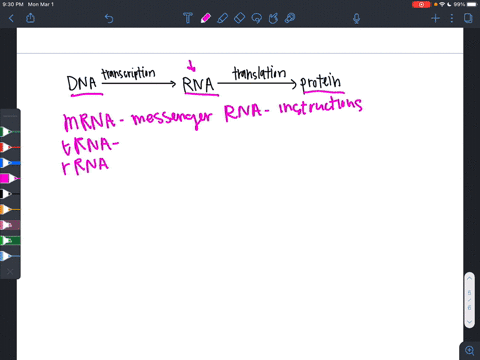Tap the handwritten word DNA

(x=81, y=83)
